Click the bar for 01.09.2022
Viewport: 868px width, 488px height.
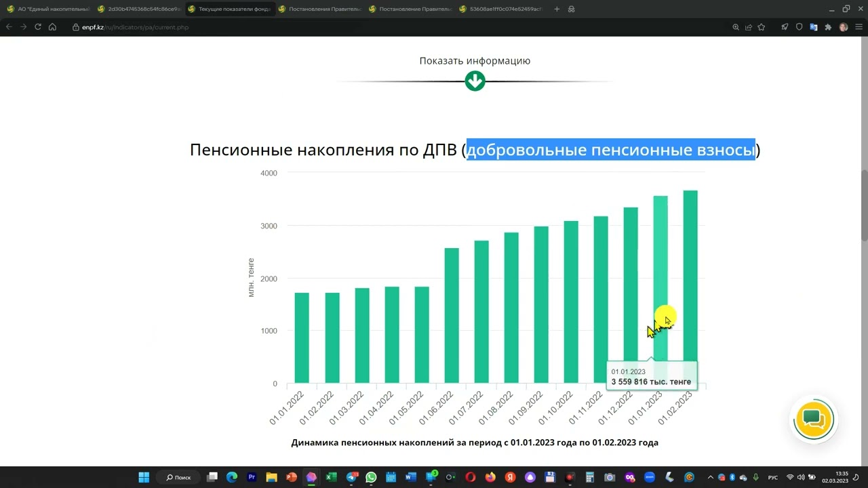541,305
